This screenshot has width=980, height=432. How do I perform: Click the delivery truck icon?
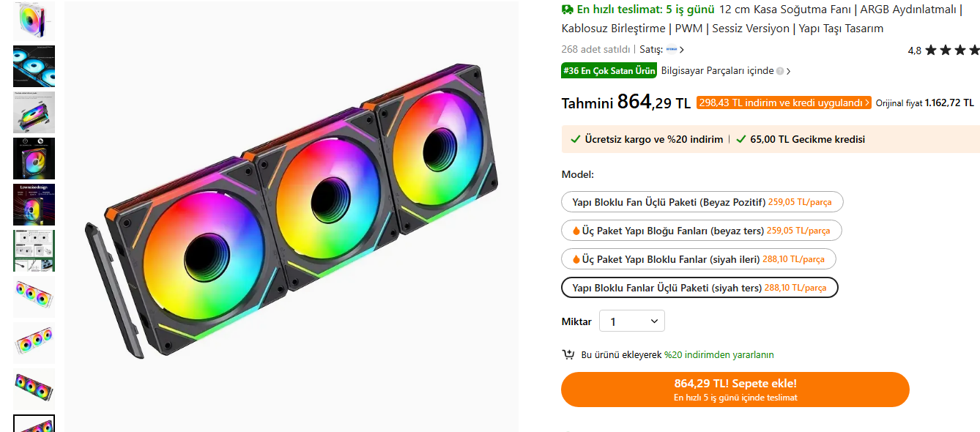[x=568, y=10]
